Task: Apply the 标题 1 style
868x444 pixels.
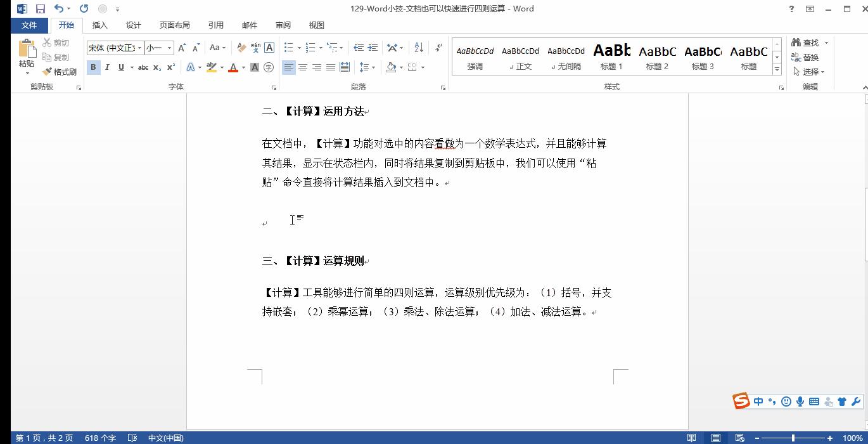Action: [611, 57]
